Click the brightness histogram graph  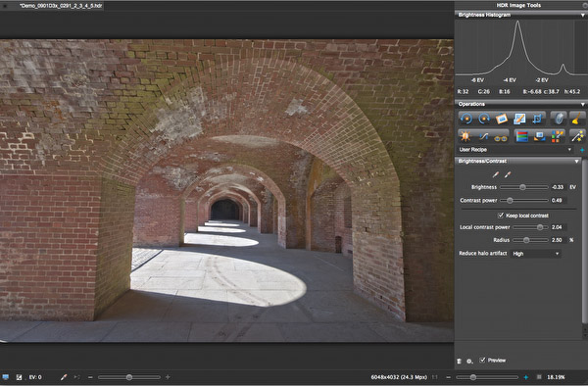tap(521, 48)
